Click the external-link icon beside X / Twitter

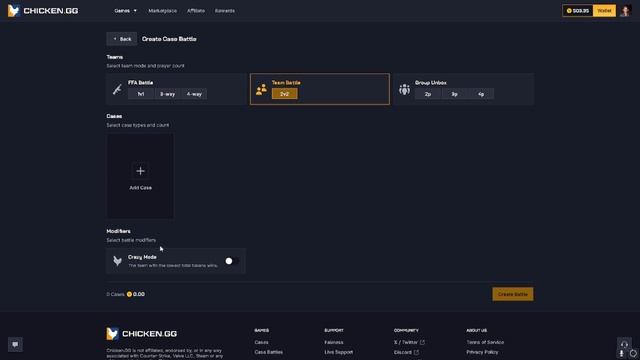(x=422, y=342)
